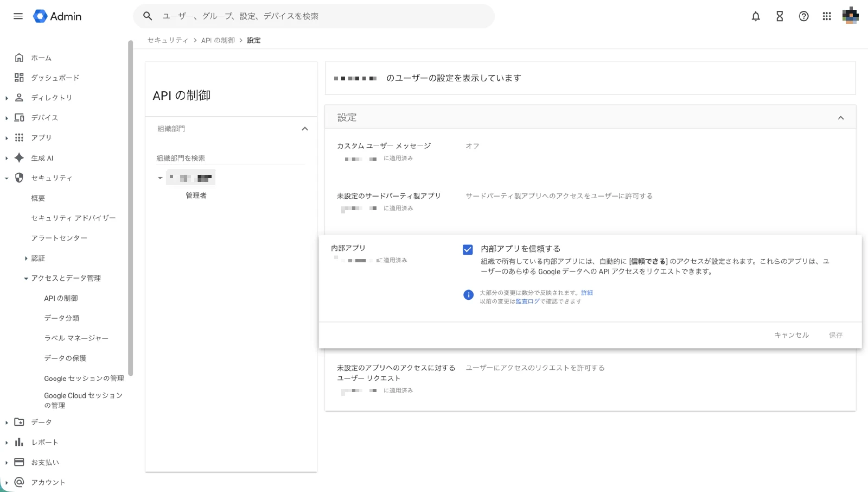Select the レポート reports icon
This screenshot has height=492, width=868.
pos(19,442)
